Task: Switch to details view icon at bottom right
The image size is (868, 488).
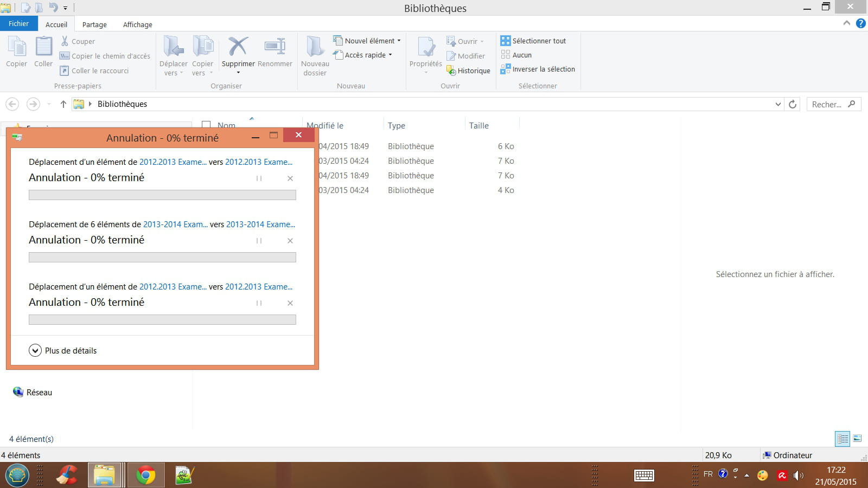Action: 843,439
